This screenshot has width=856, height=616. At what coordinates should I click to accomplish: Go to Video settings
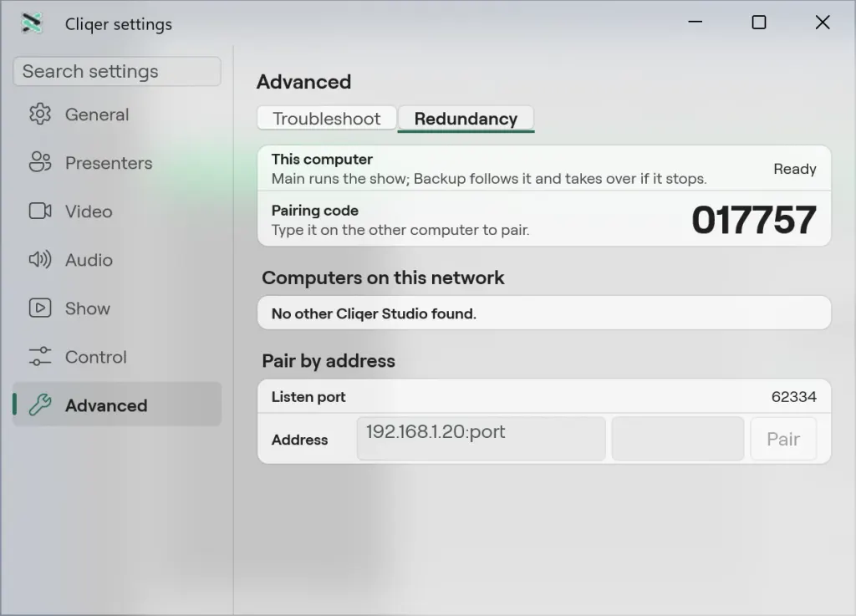point(117,211)
